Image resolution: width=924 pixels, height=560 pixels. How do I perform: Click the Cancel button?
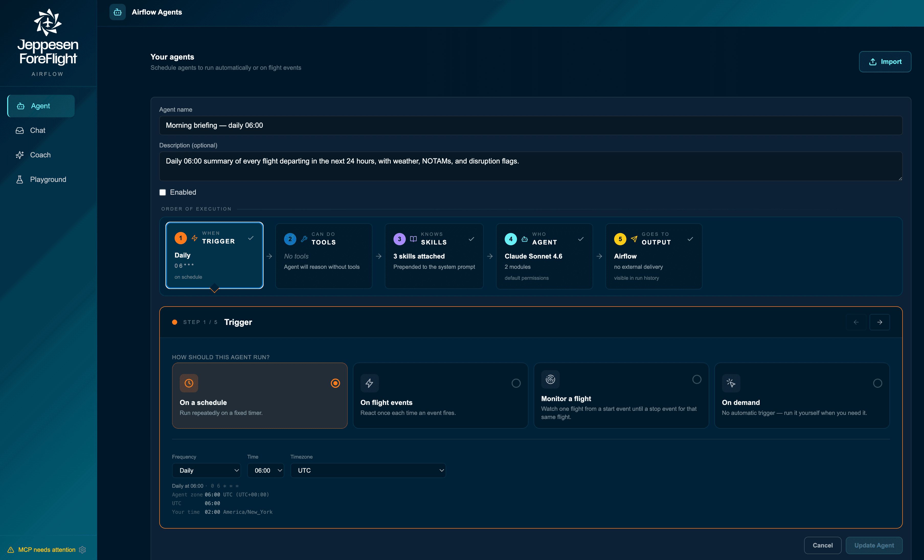[822, 545]
